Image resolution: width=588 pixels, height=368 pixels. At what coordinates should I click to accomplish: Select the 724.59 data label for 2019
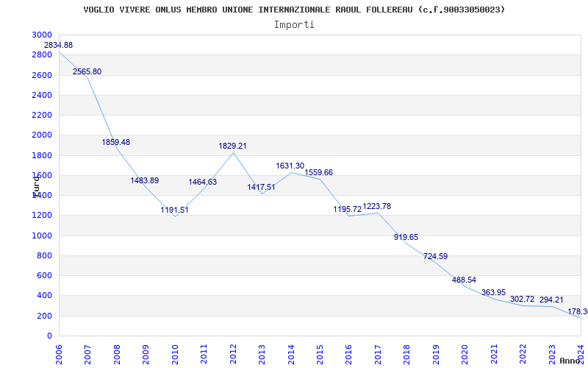[x=435, y=256]
